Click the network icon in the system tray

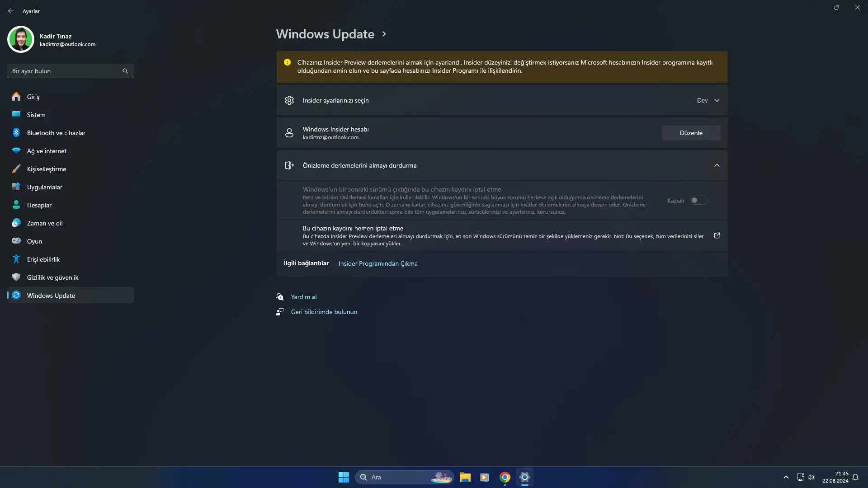tap(800, 477)
